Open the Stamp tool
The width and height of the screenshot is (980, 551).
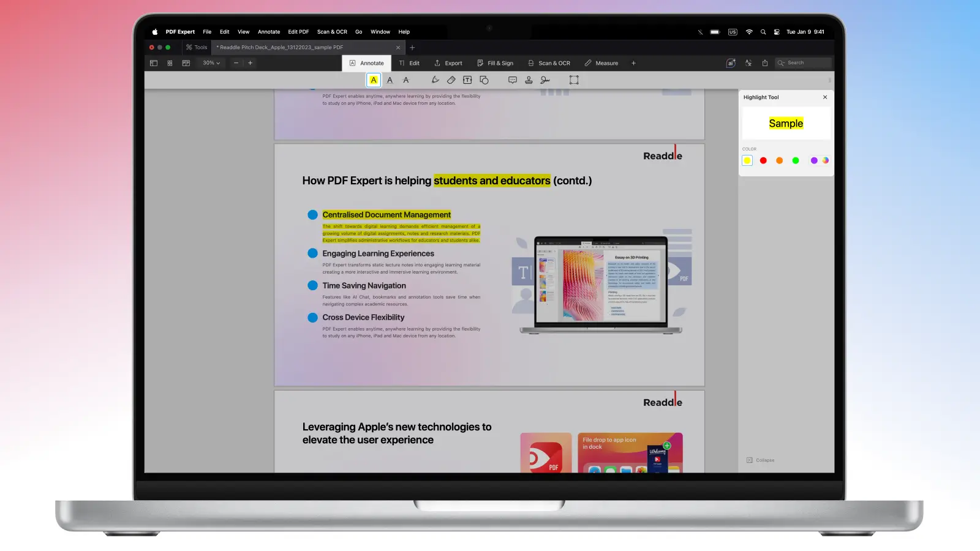point(529,80)
